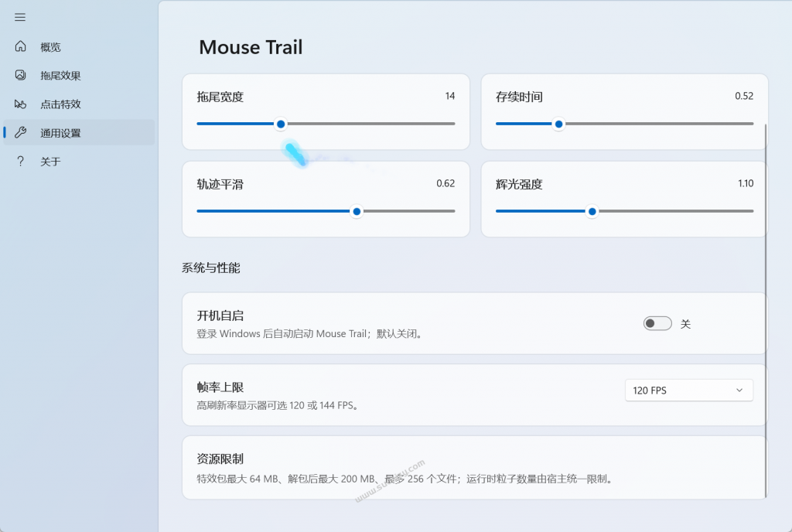The image size is (792, 532).
Task: Click the 关 state label next to the switch
Action: (x=685, y=324)
